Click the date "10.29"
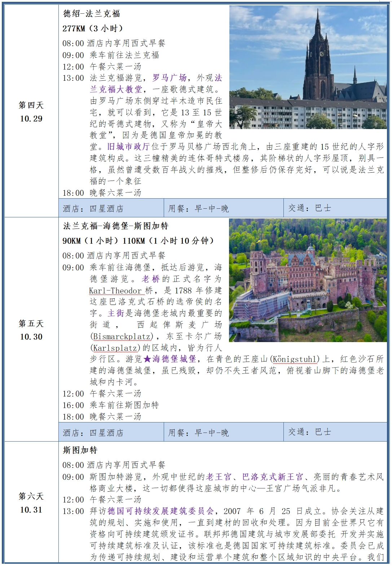Image resolution: width=392 pixels, height=567 pixels. [31, 119]
